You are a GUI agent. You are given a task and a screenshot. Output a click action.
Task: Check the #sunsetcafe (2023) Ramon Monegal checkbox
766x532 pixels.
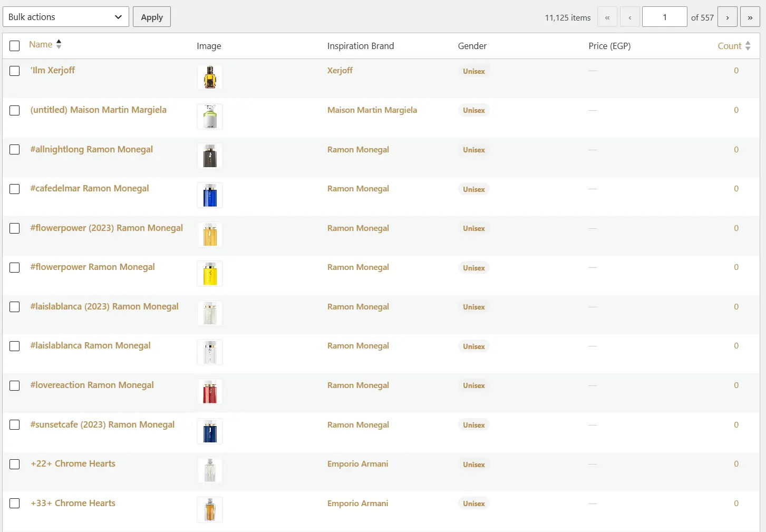click(x=15, y=425)
